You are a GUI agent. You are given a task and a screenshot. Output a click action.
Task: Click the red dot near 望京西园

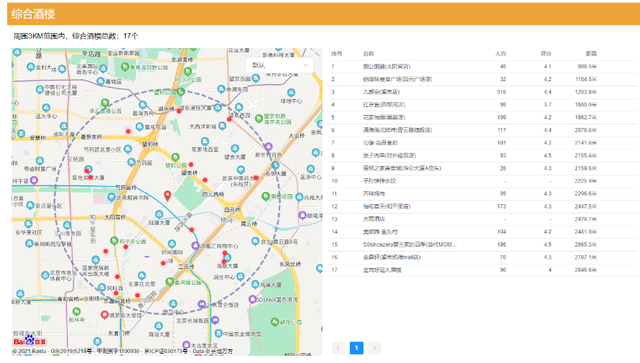229,119
